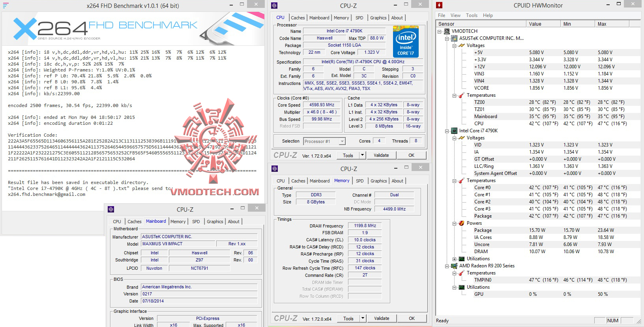Click the VMODTECH computer icon in HWMonitor
Viewport: 644px width, 327px height.
447,31
